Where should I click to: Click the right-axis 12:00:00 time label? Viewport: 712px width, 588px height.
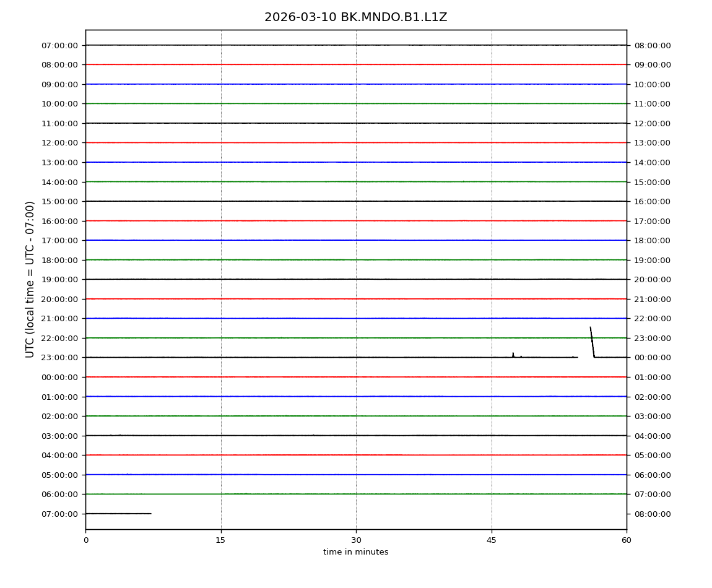tap(652, 123)
